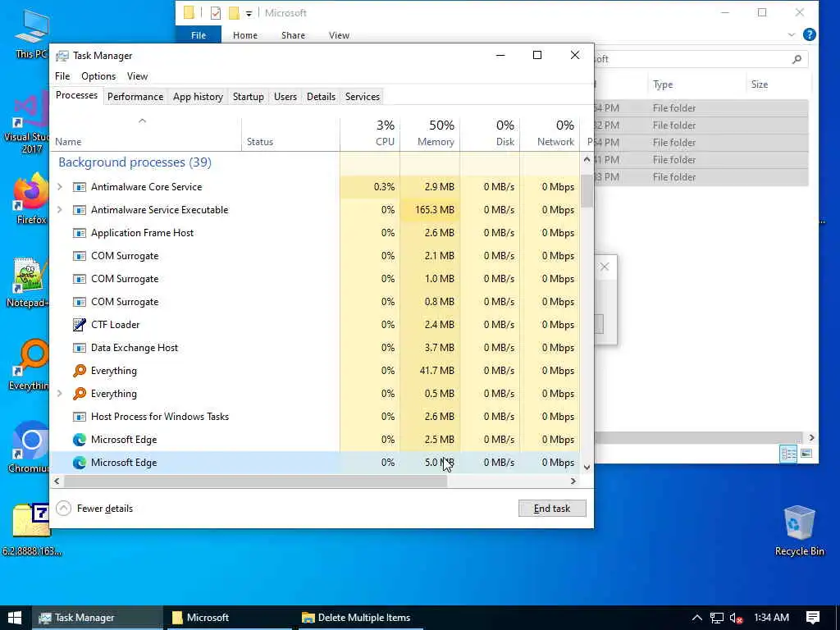Viewport: 840px width, 630px height.
Task: Switch to the Startup tab
Action: pos(248,97)
